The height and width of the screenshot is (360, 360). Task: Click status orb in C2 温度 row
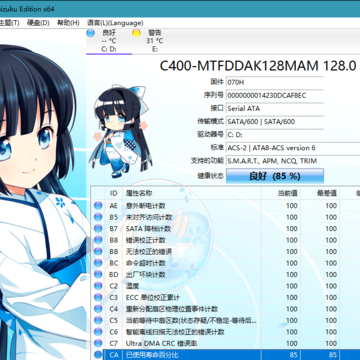click(98, 286)
